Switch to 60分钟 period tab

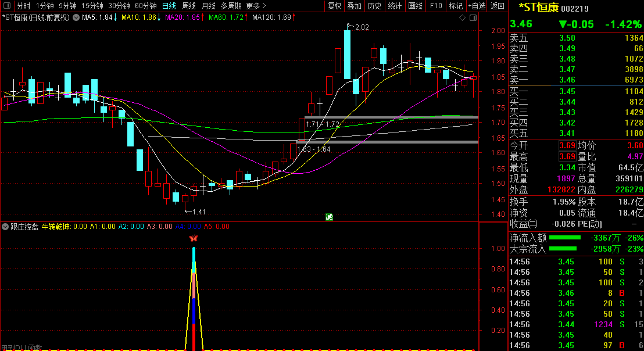(x=145, y=6)
